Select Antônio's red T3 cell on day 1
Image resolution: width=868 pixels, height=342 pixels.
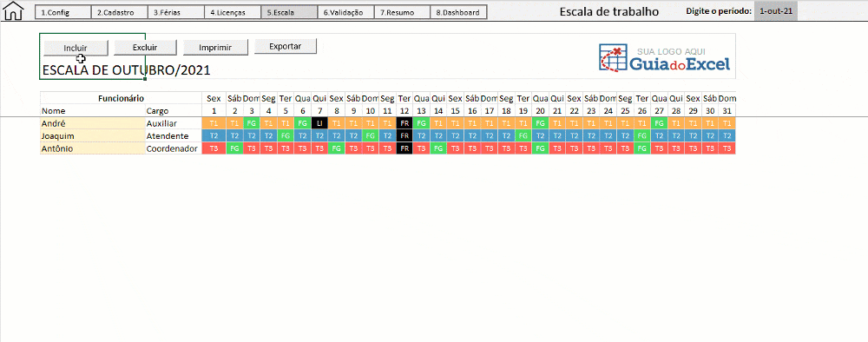click(214, 148)
